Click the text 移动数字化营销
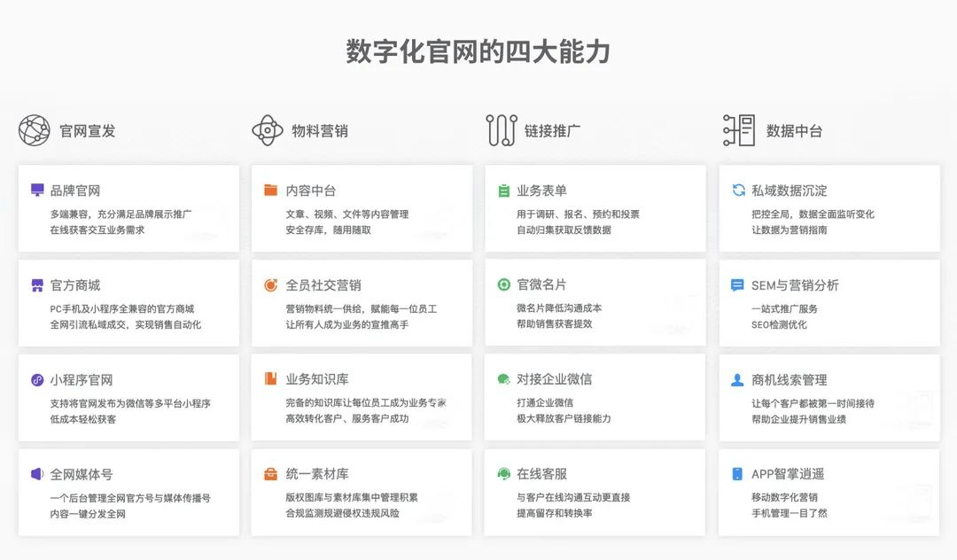Image resolution: width=957 pixels, height=560 pixels. click(784, 497)
